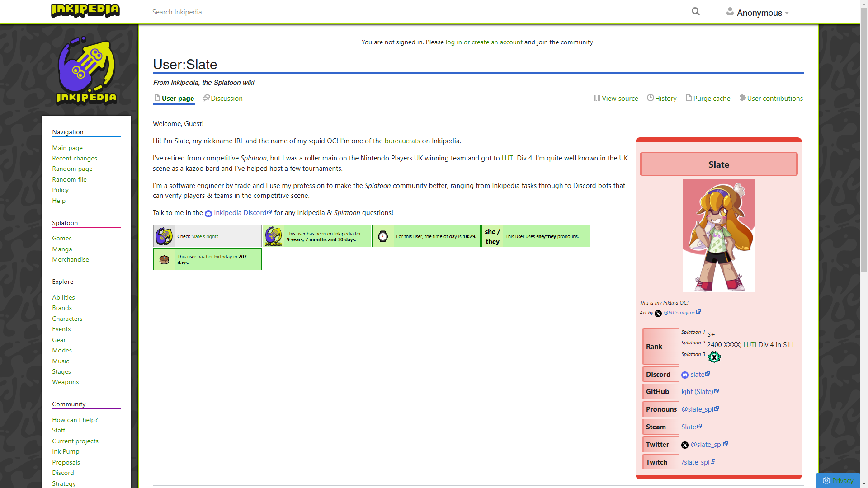This screenshot has height=488, width=868.
Task: Click the large Inkipedia squid logo
Action: coord(86,70)
